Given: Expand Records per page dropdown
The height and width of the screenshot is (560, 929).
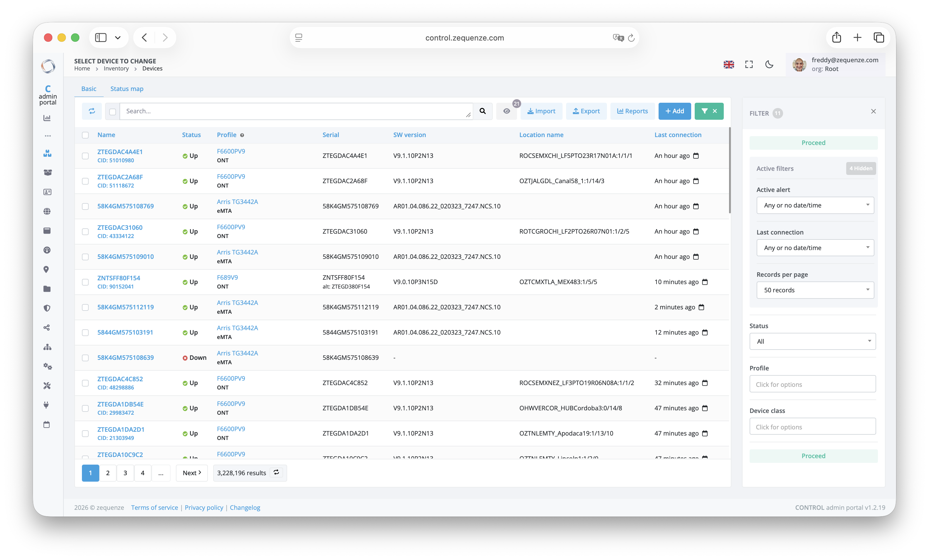Looking at the screenshot, I should tap(815, 290).
